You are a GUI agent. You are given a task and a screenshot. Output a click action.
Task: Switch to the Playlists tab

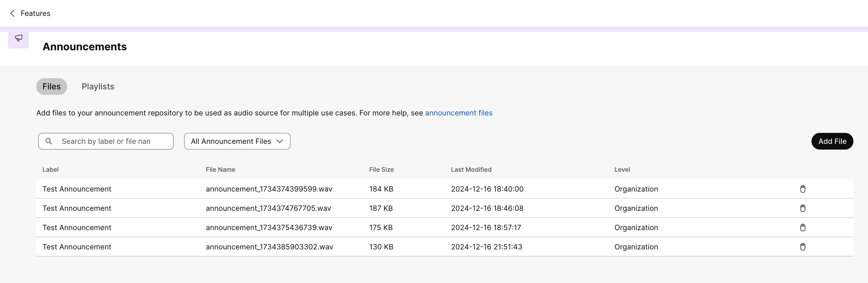coord(98,87)
